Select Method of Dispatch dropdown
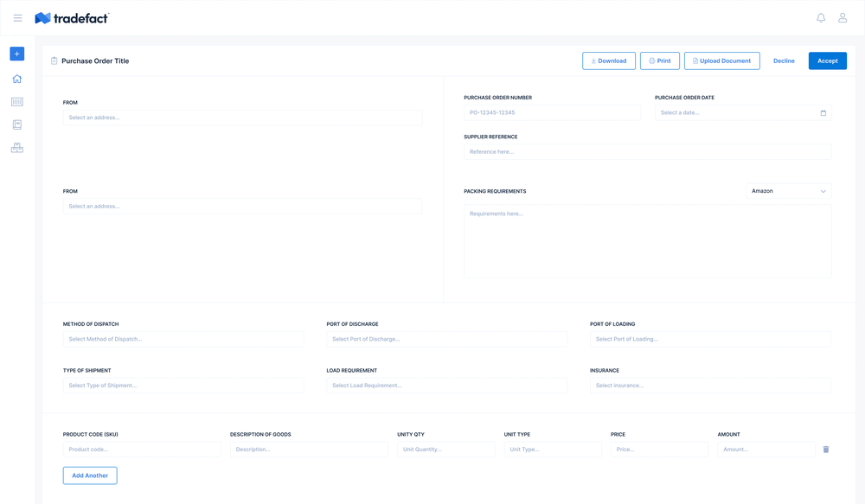 (x=183, y=339)
